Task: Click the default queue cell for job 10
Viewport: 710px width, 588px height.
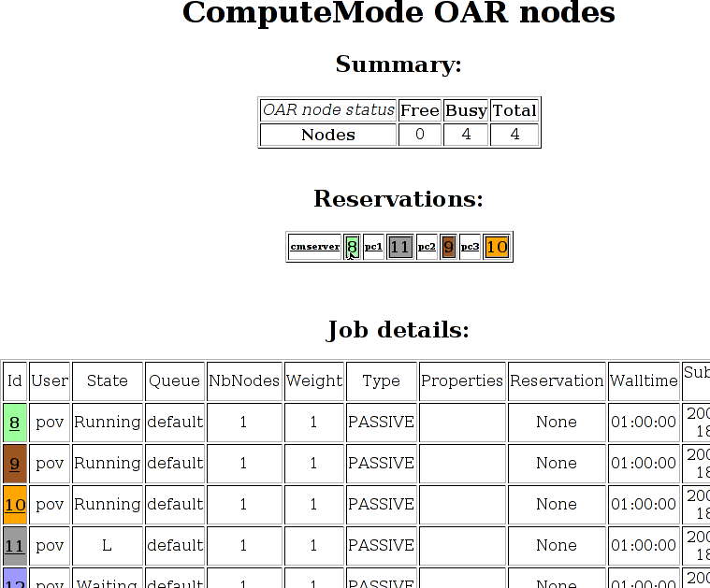Action: pyautogui.click(x=174, y=504)
